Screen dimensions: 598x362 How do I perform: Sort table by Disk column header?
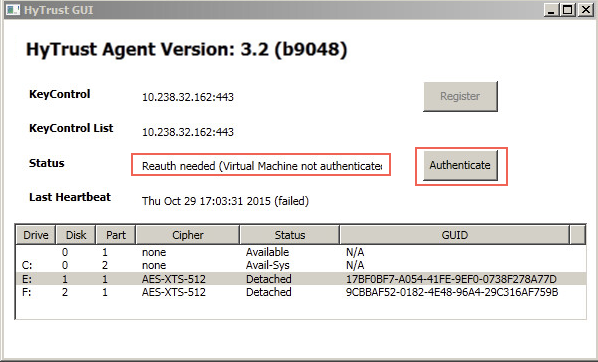[76, 235]
